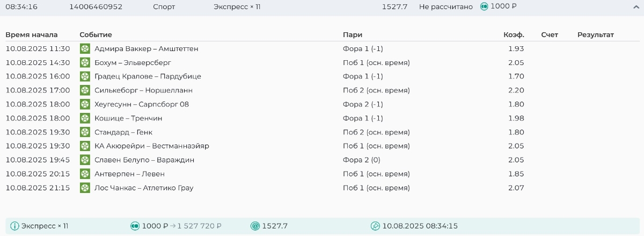Click bet number 14006460952
Image resolution: width=644 pixels, height=236 pixels.
(x=96, y=7)
